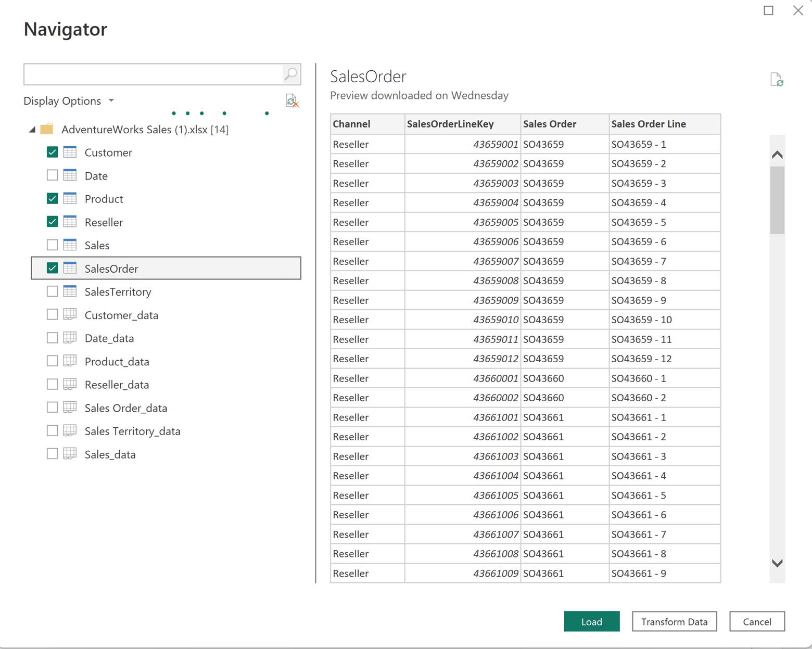Cancel the Navigator dialog
Viewport: 812px width, 649px height.
(x=757, y=621)
